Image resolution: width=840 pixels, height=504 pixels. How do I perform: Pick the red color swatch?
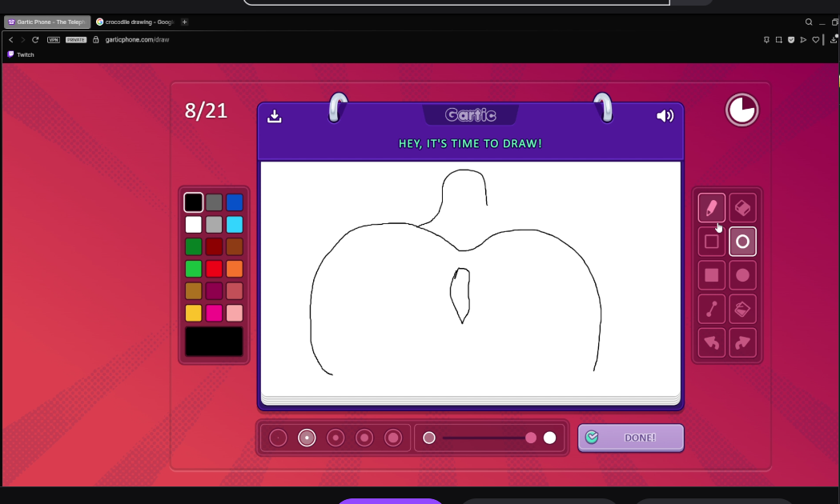point(214,269)
